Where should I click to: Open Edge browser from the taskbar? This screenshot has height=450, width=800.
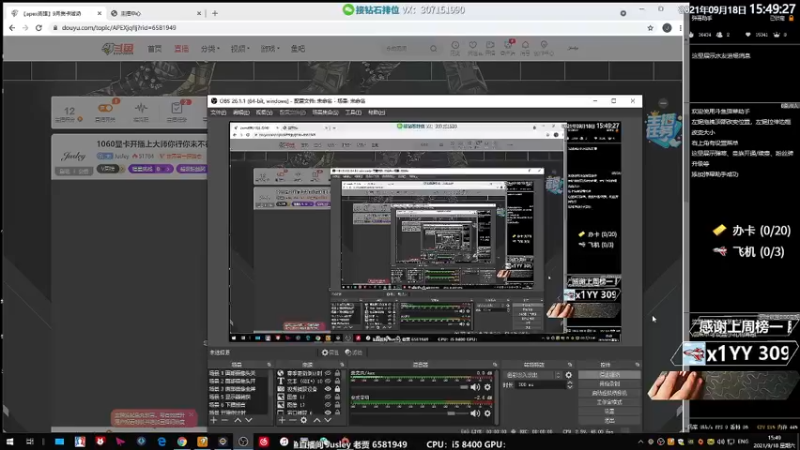coord(162,442)
